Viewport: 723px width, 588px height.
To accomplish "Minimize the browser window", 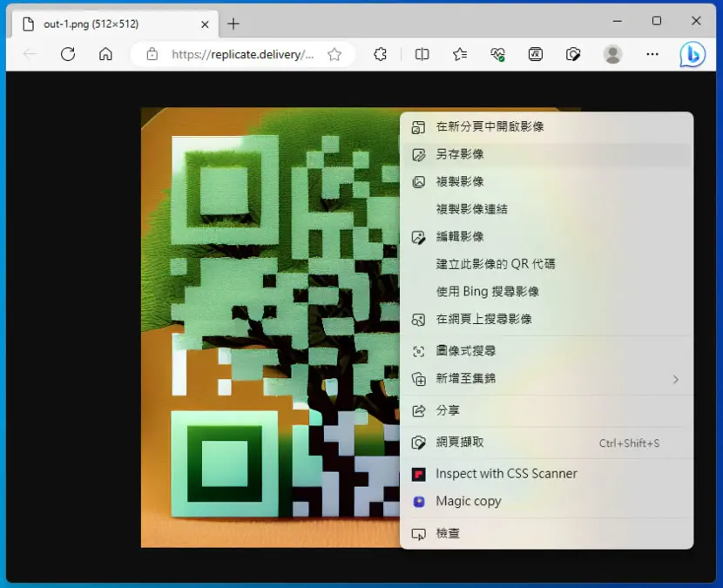I will (618, 21).
